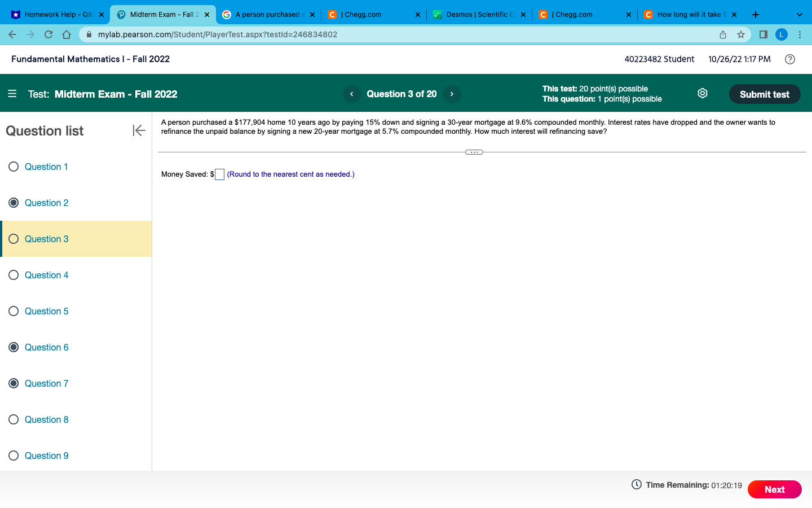Click the Next button at bottom right
Viewport: 812px width, 508px height.
pyautogui.click(x=774, y=489)
